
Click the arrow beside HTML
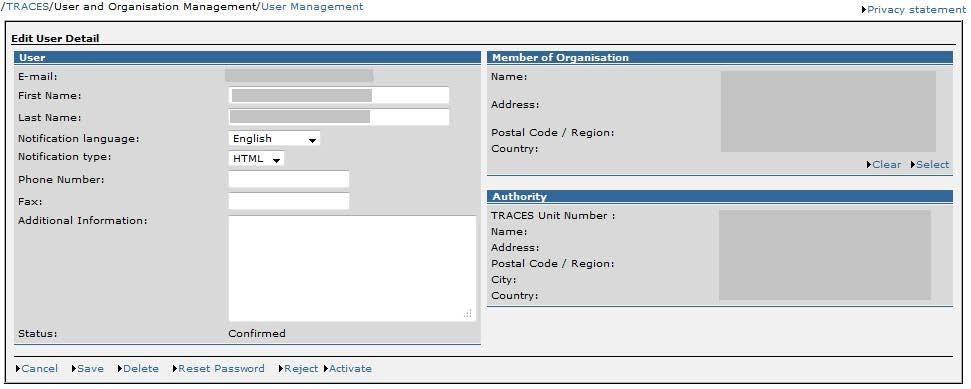(x=276, y=160)
